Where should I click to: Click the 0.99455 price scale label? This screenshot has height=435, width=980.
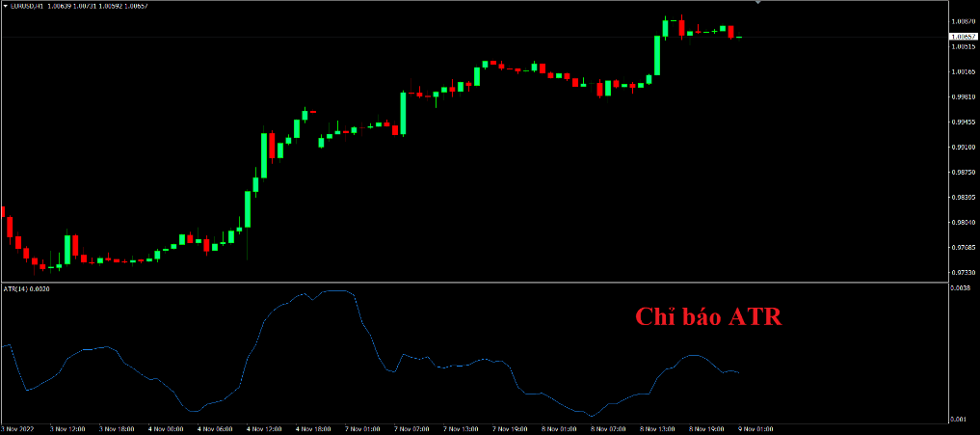pos(963,122)
